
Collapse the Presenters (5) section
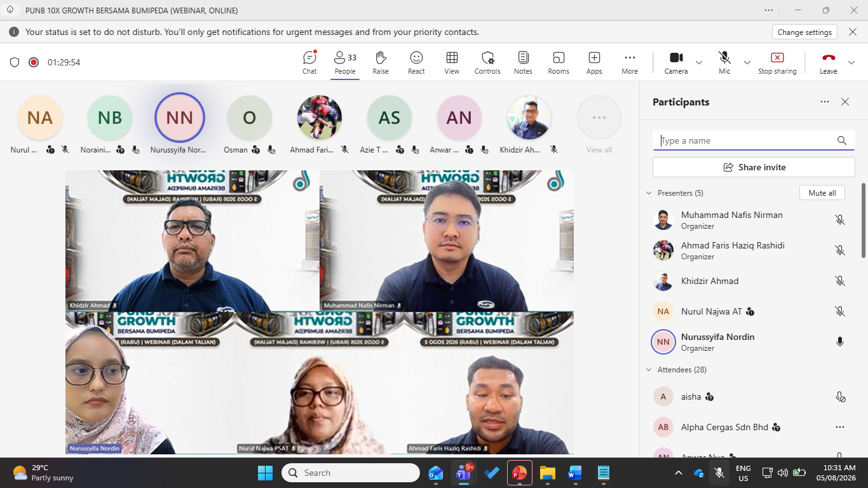649,193
